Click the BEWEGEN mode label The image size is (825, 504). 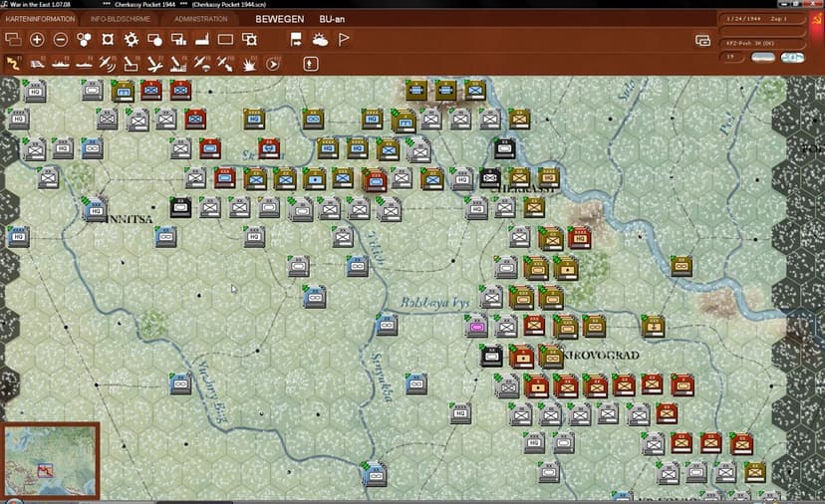coord(279,19)
